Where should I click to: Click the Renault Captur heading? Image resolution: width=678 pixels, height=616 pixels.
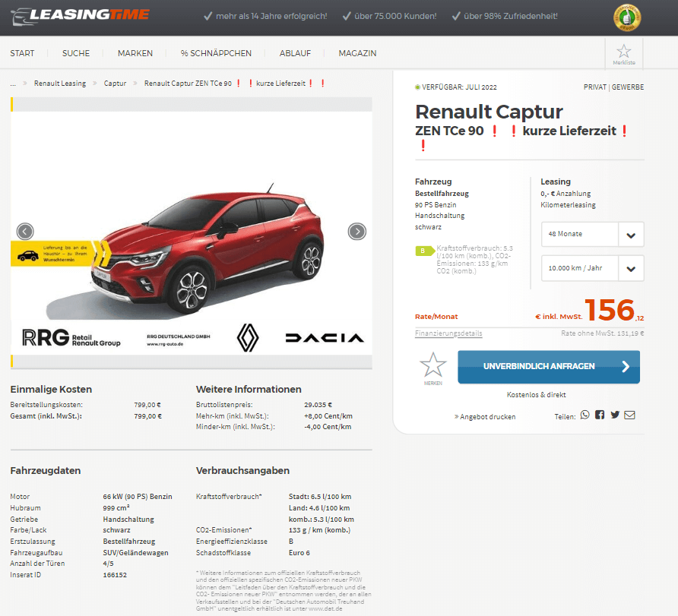[x=489, y=112]
